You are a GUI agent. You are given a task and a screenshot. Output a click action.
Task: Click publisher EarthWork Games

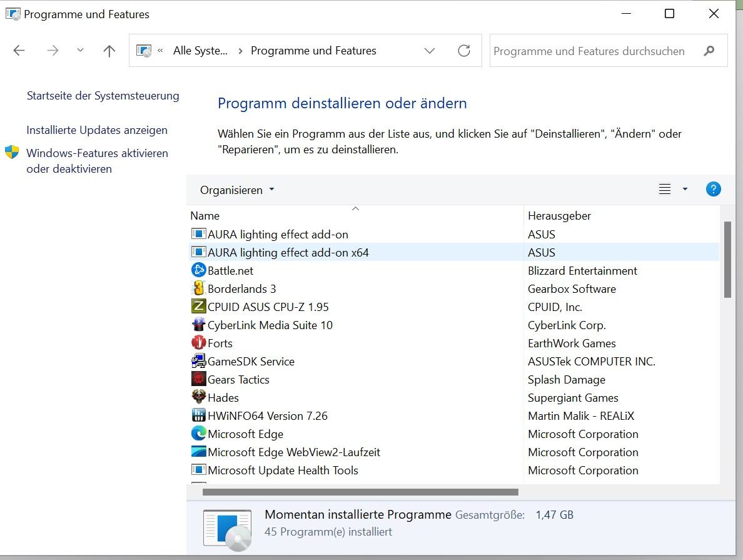click(x=572, y=344)
